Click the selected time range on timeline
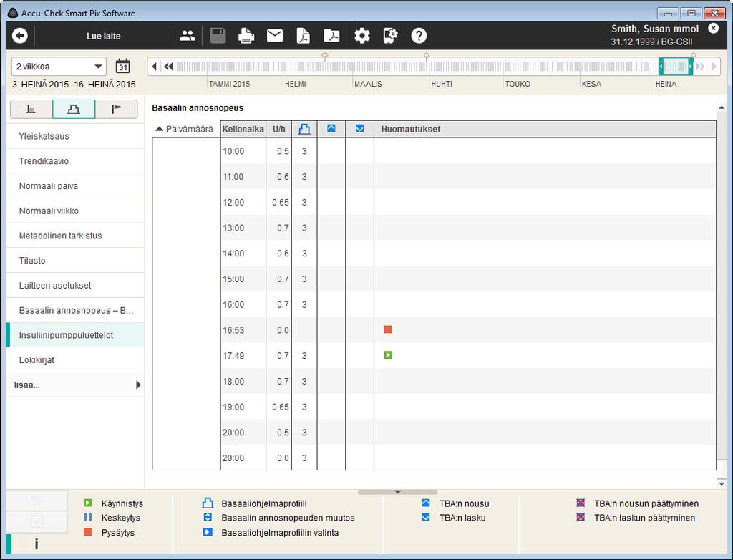733x560 pixels. pos(676,67)
